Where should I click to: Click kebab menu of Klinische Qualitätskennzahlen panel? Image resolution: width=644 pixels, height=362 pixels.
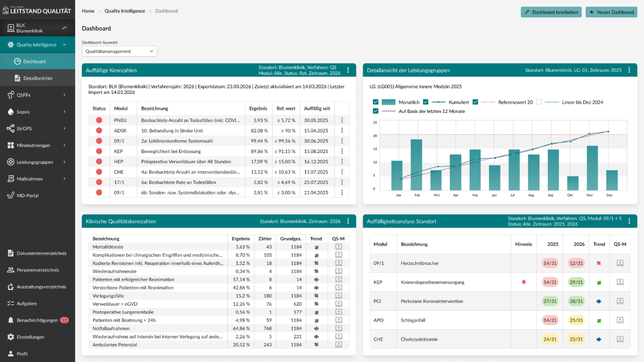tap(348, 221)
